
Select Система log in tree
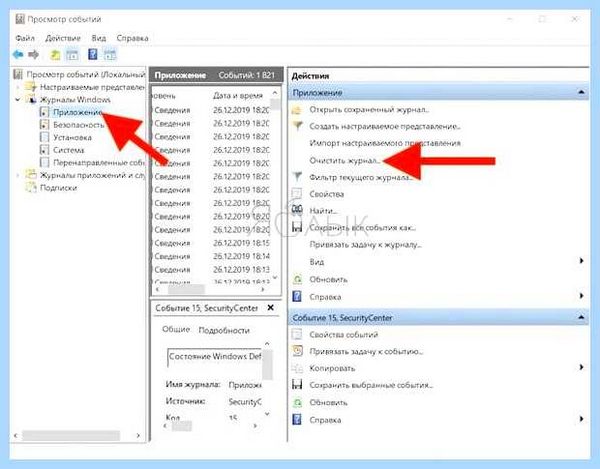(x=68, y=150)
